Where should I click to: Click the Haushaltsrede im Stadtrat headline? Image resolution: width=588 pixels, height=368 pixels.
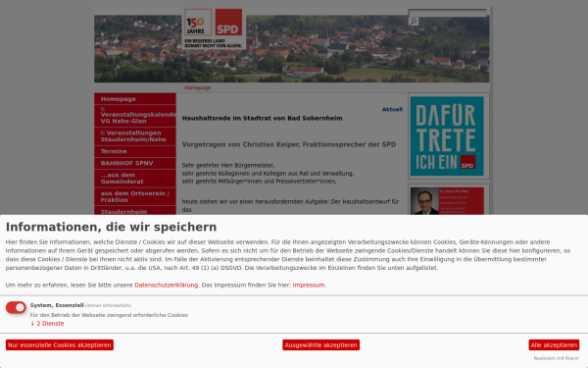point(262,118)
